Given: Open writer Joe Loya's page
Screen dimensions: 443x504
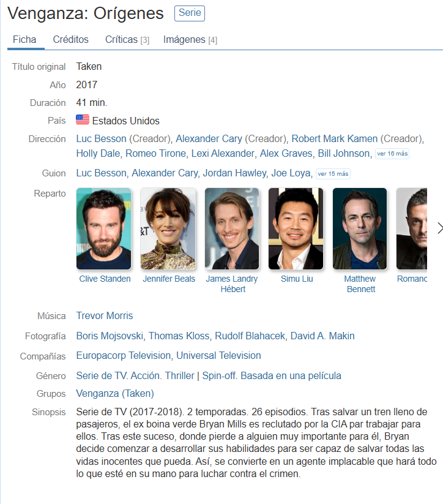Looking at the screenshot, I should pyautogui.click(x=291, y=173).
